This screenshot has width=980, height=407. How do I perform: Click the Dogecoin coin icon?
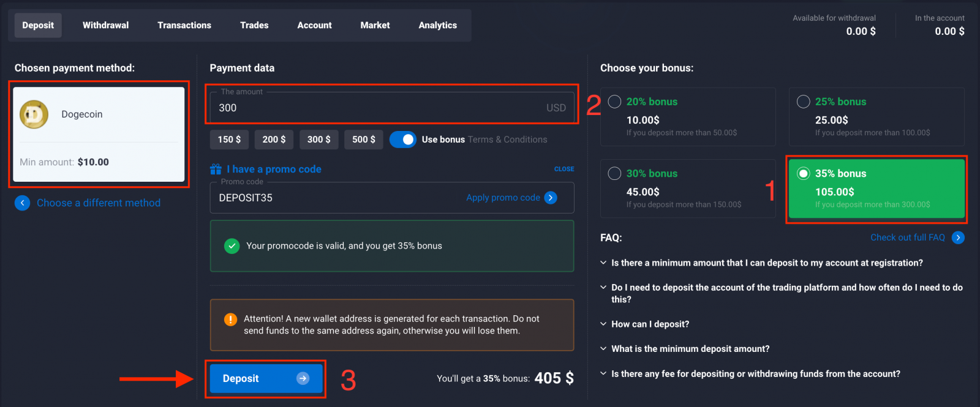pyautogui.click(x=34, y=114)
